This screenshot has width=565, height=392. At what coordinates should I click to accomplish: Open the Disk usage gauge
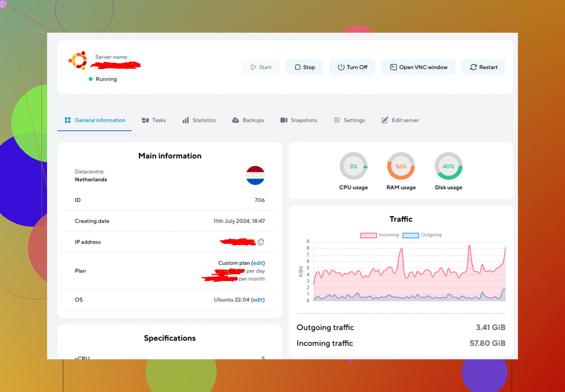coord(448,166)
